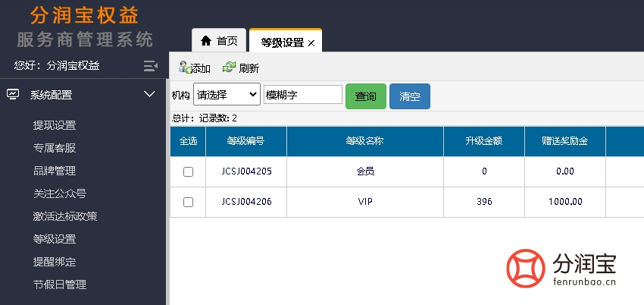Screen dimensions: 644x305
Task: Click the 添加 toolbar label
Action: click(201, 68)
